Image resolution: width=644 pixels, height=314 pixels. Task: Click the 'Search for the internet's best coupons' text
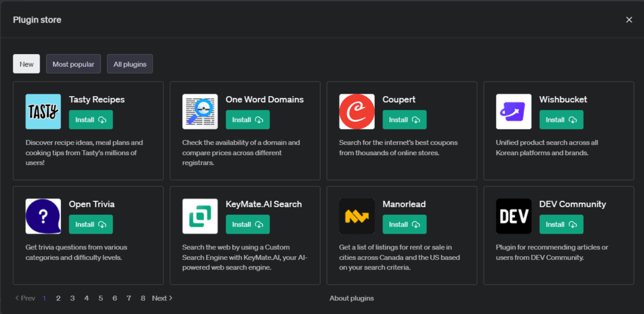pos(398,148)
